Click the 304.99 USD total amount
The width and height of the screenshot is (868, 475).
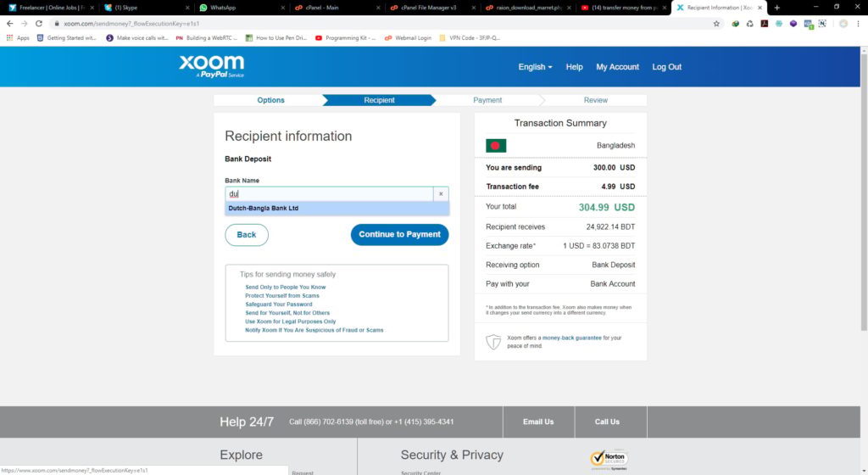click(x=607, y=208)
